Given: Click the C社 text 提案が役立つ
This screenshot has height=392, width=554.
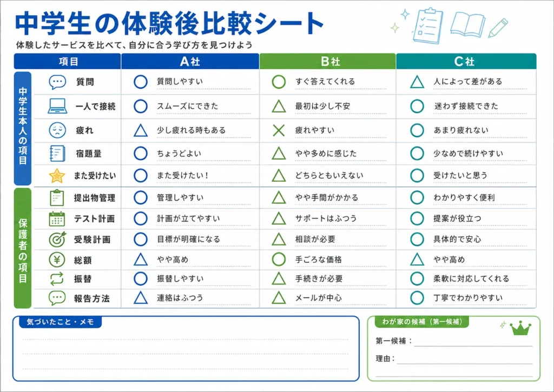Looking at the screenshot, I should [457, 218].
